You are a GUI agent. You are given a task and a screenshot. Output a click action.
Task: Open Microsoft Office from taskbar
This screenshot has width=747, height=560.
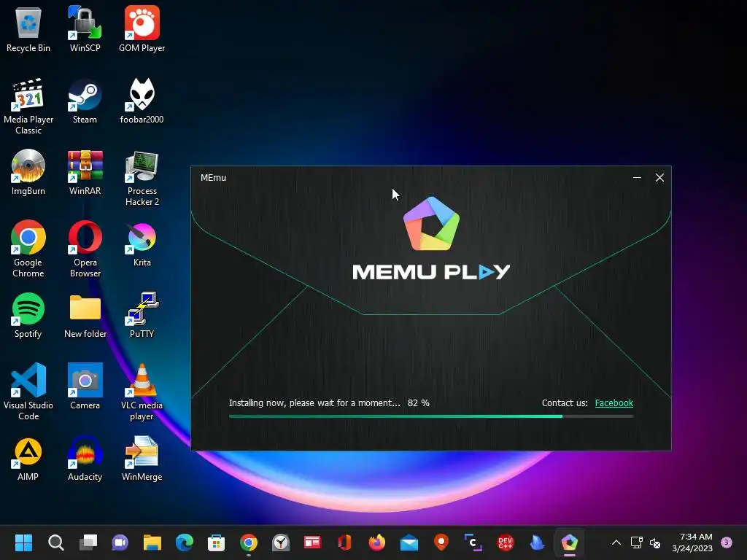[x=345, y=542]
